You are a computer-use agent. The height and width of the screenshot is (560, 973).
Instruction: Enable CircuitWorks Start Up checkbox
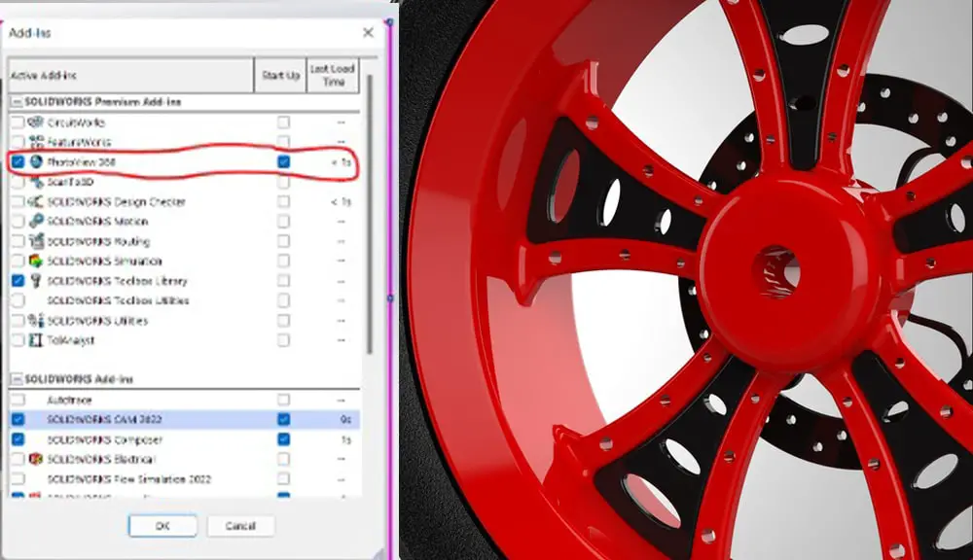click(283, 122)
